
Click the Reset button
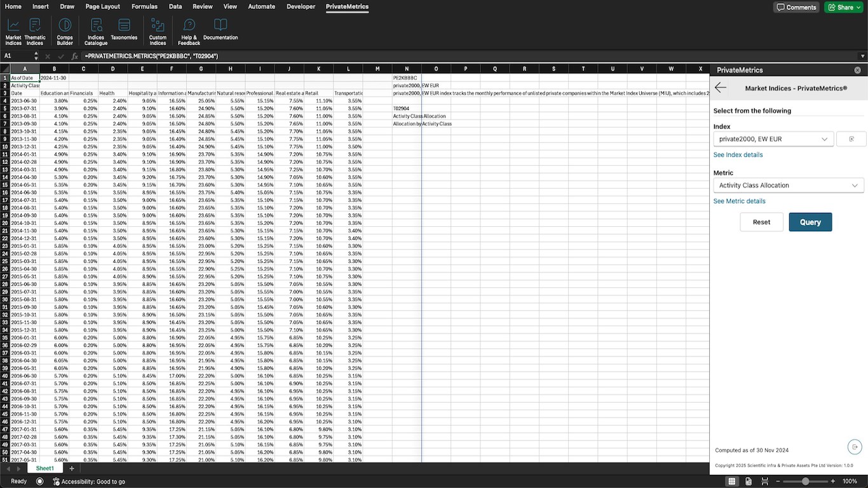pyautogui.click(x=761, y=222)
